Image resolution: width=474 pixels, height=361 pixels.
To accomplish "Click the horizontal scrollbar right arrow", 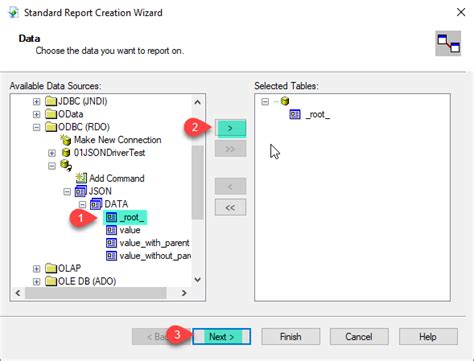I will point(184,293).
